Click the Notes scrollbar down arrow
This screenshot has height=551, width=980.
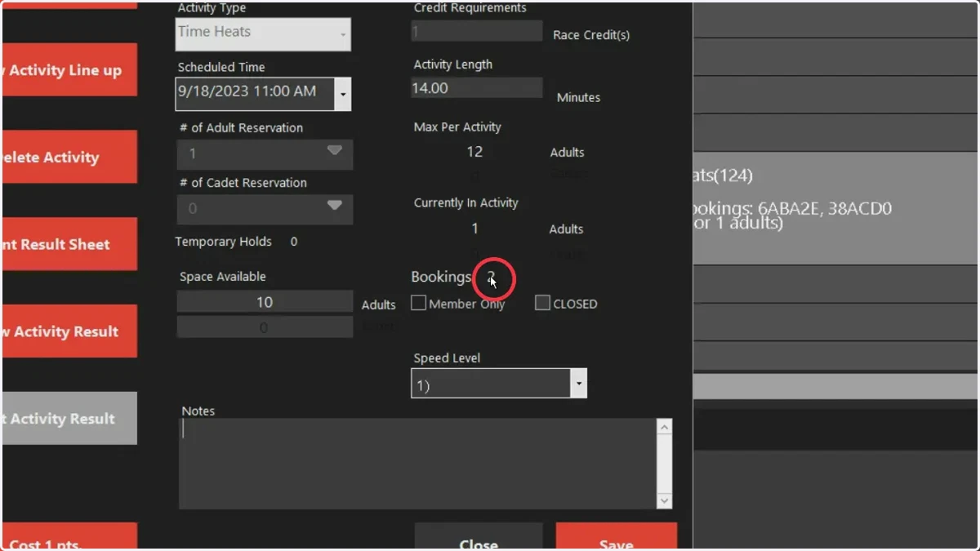pyautogui.click(x=665, y=501)
